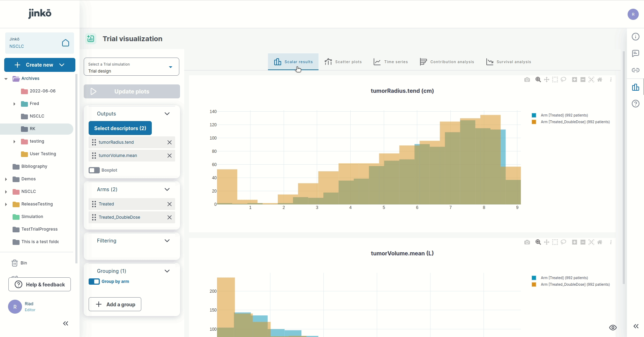Collapse right sidebar with double chevron

pos(636,326)
